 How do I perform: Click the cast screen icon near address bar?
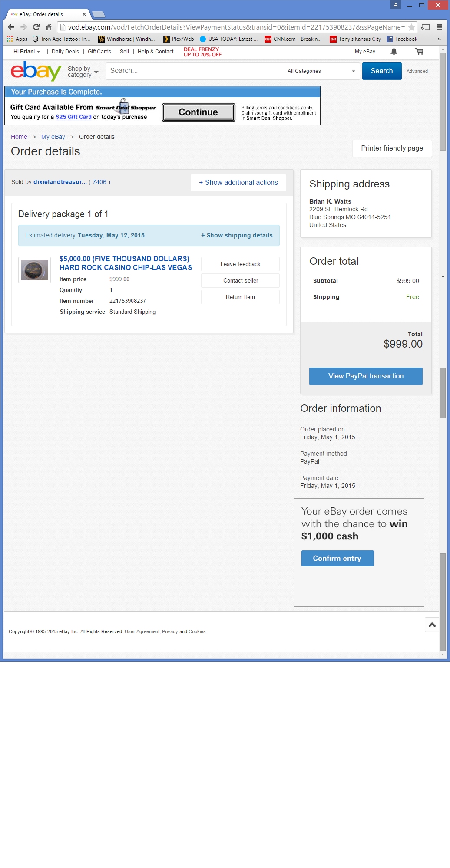pos(426,27)
